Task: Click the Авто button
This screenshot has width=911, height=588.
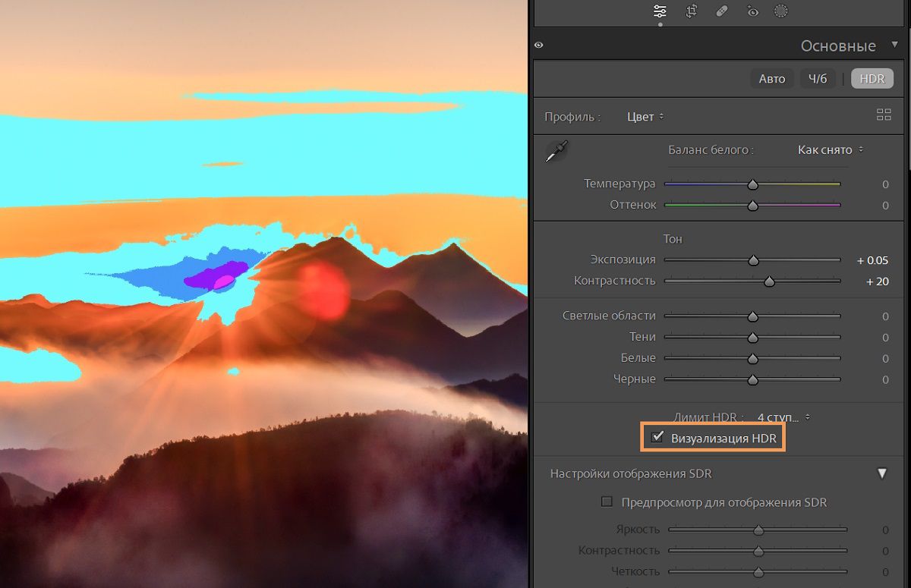Action: 772,79
